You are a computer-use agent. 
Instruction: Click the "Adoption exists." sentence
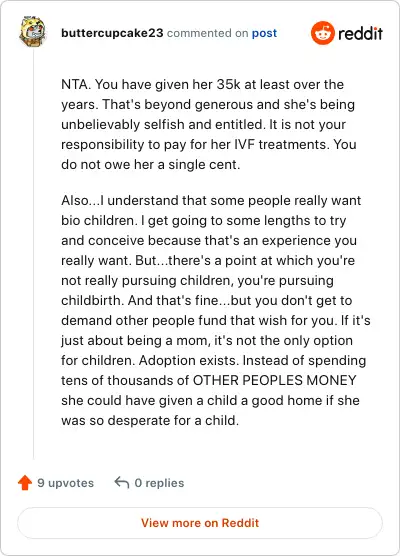[x=189, y=360]
